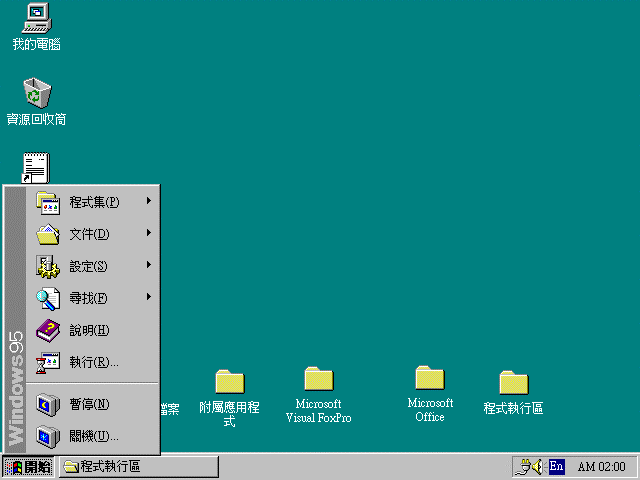Select the 資源回收筒 recycle bin icon
The width and height of the screenshot is (640, 480).
[x=37, y=93]
